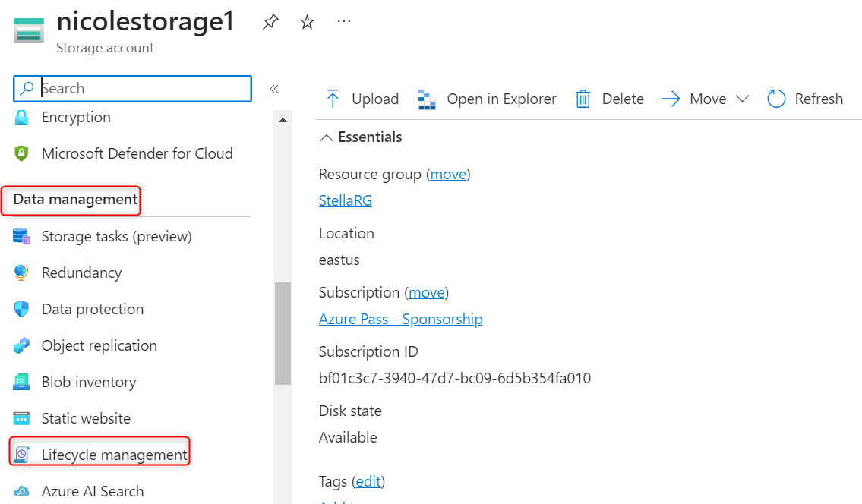Collapse the Essentials section
The width and height of the screenshot is (862, 504).
[327, 137]
